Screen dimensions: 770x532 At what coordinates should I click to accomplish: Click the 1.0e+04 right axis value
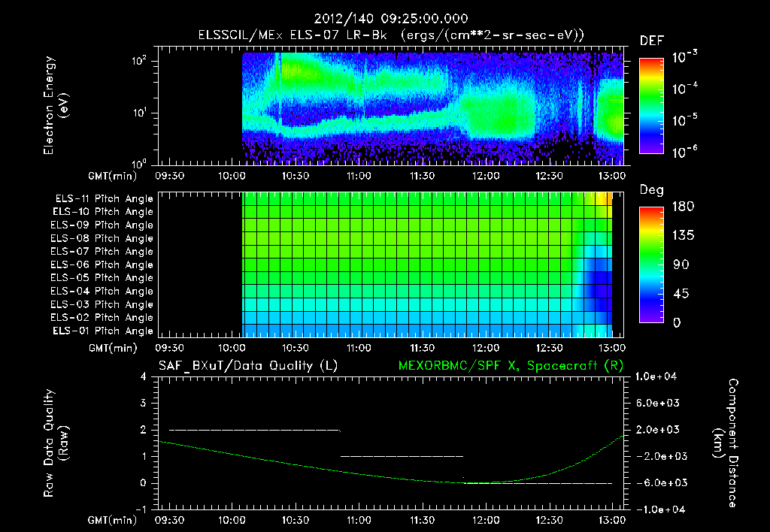pos(656,376)
